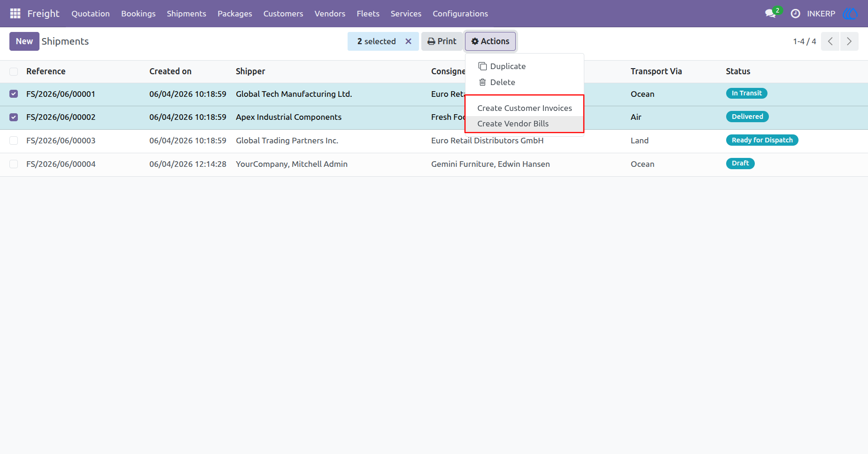Check shipment FS/2026/06/00003 checkbox
This screenshot has width=868, height=454.
14,141
